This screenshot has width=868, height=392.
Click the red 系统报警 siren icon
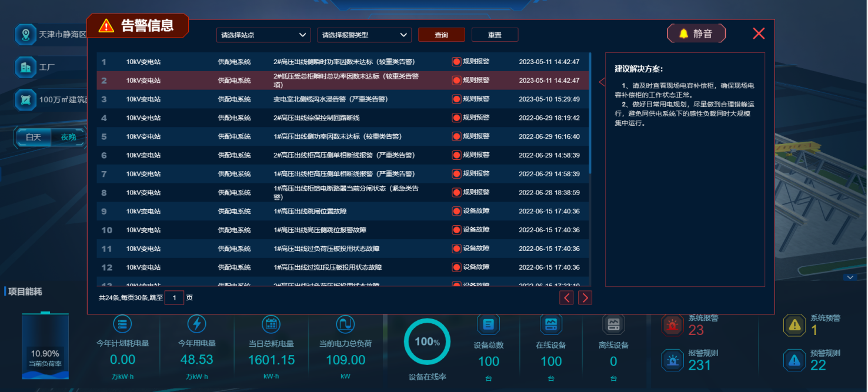(672, 325)
